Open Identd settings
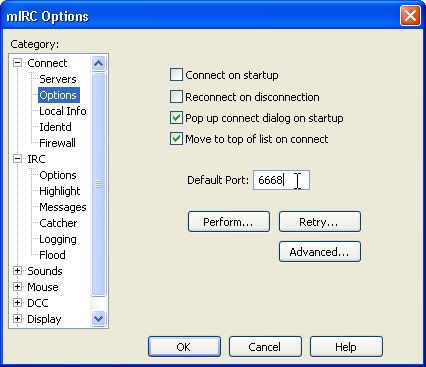 click(x=55, y=127)
